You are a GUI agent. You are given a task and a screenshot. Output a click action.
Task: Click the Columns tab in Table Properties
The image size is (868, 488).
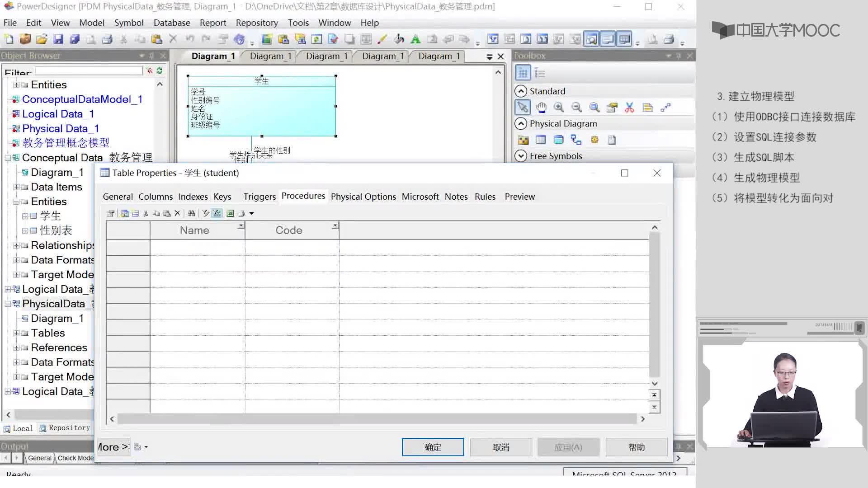click(156, 197)
